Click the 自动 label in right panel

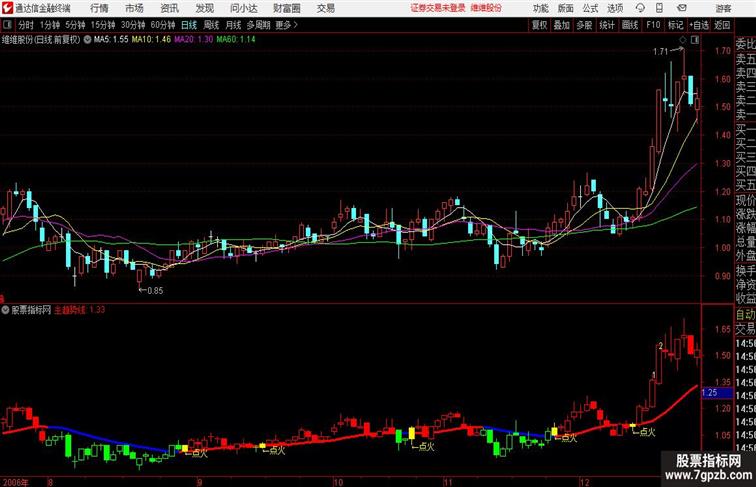(x=745, y=315)
